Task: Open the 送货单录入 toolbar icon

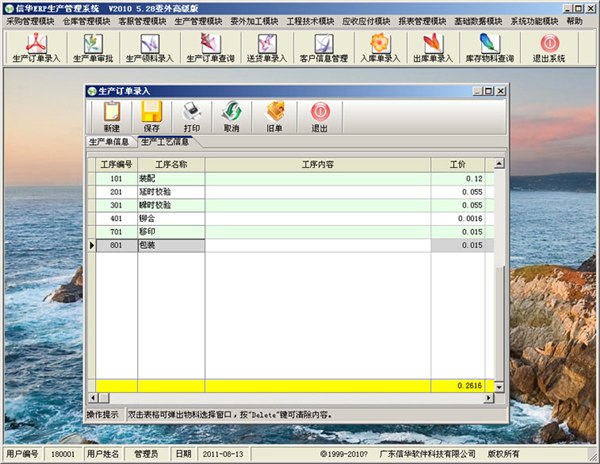Action: 267,48
